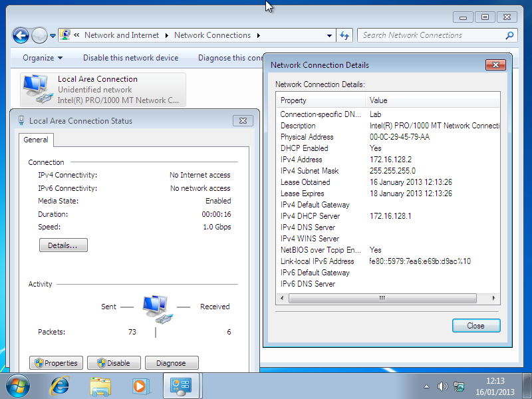Click the Details... button

[x=63, y=245]
